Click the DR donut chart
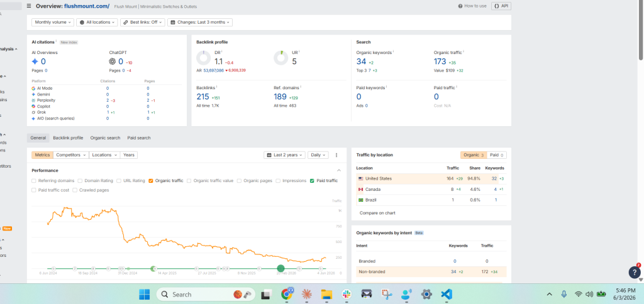Viewport: 644px width, 304px height. coord(203,58)
